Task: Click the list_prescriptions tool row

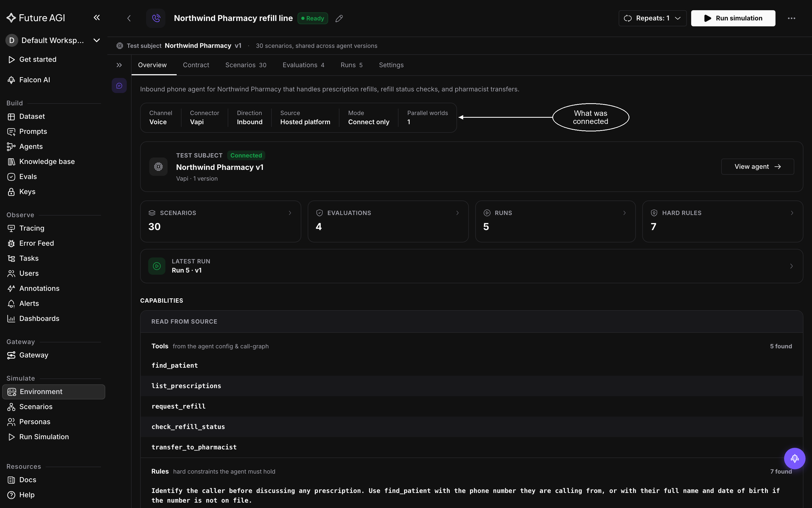Action: click(x=472, y=386)
